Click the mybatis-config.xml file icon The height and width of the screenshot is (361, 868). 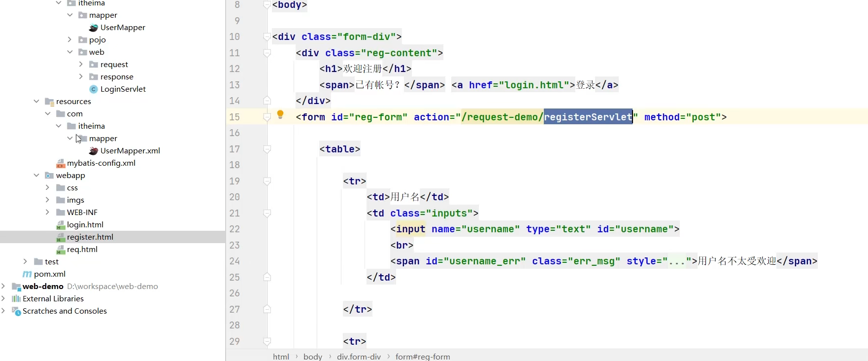pos(61,163)
